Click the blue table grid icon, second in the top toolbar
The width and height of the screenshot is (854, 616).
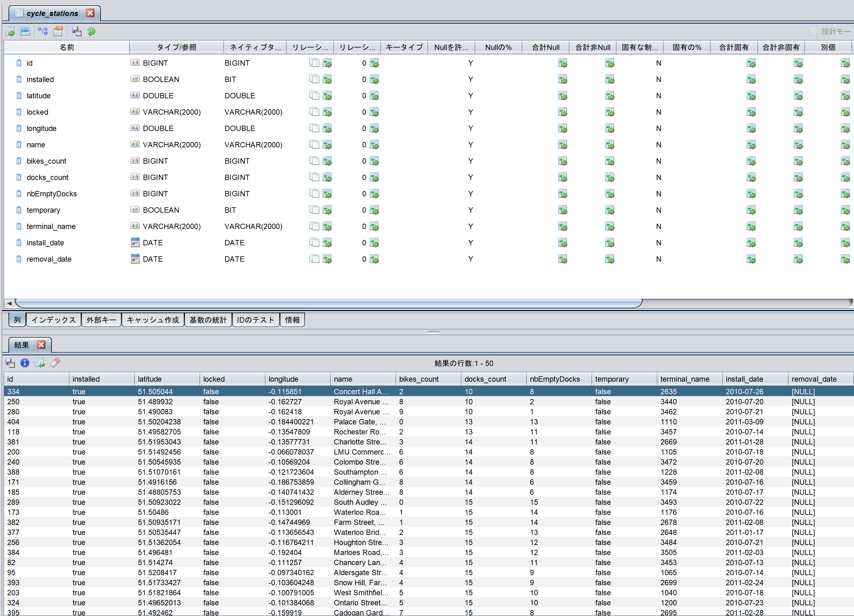click(25, 31)
